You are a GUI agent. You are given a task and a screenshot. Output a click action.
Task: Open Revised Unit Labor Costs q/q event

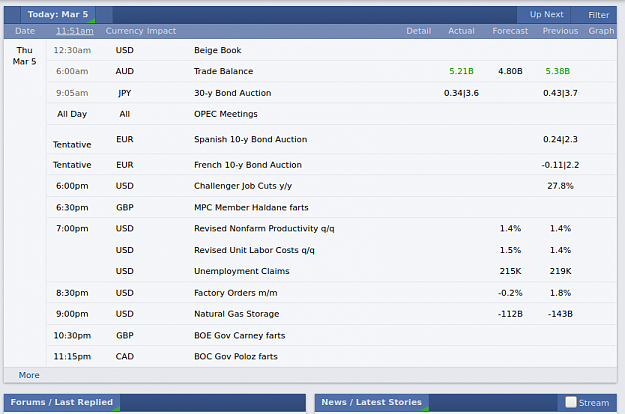(x=254, y=250)
